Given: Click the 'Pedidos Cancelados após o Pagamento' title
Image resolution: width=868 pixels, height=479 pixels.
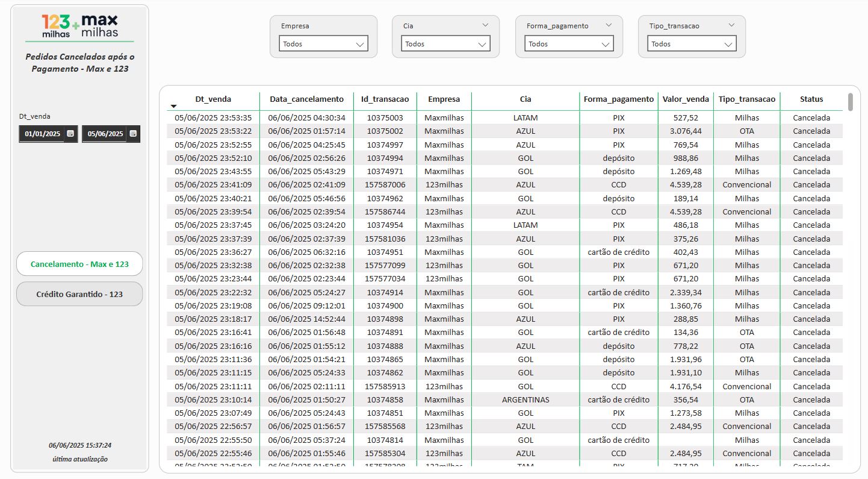Looking at the screenshot, I should click(80, 63).
